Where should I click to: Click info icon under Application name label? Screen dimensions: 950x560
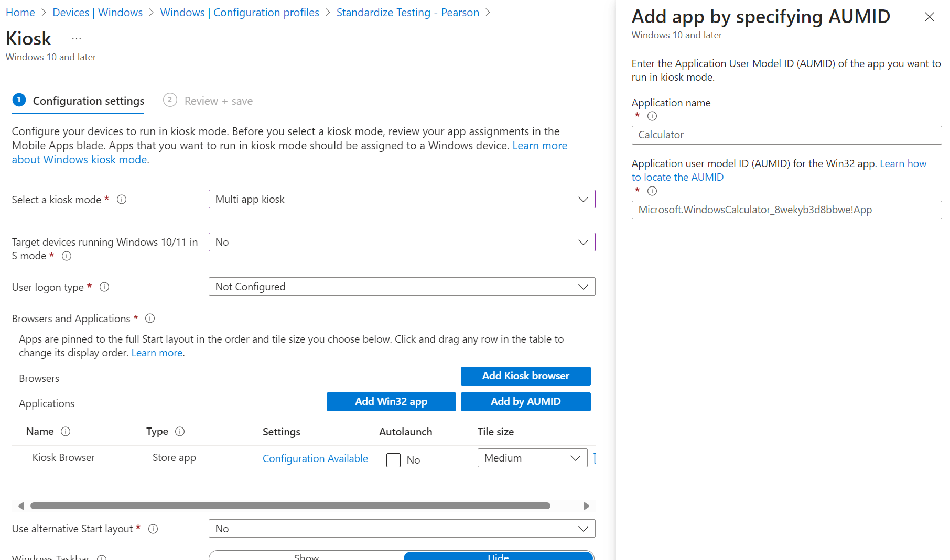(652, 116)
